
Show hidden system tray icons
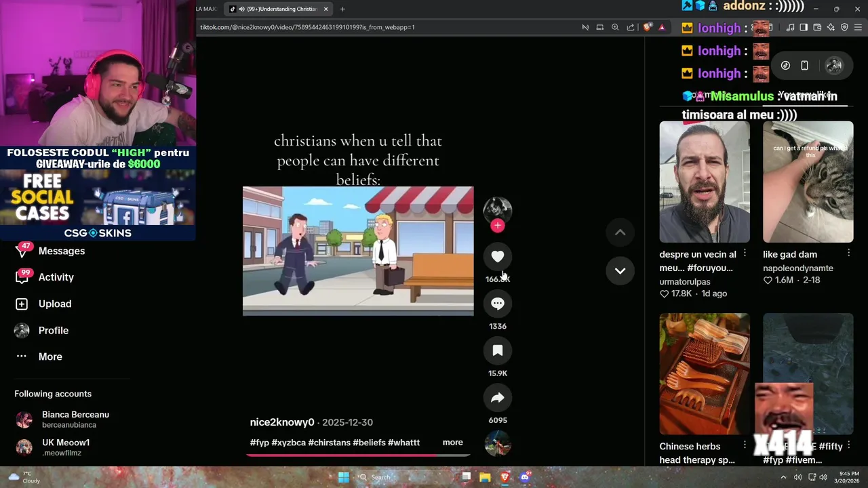click(x=783, y=477)
